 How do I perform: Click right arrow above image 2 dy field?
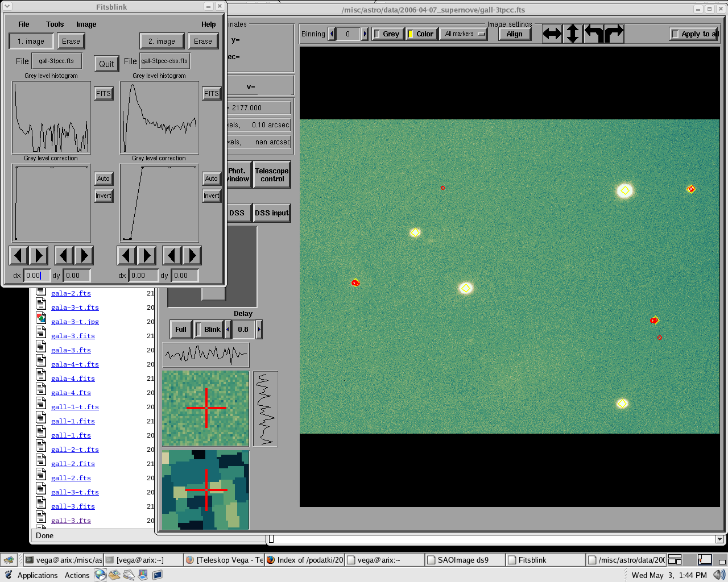click(192, 256)
